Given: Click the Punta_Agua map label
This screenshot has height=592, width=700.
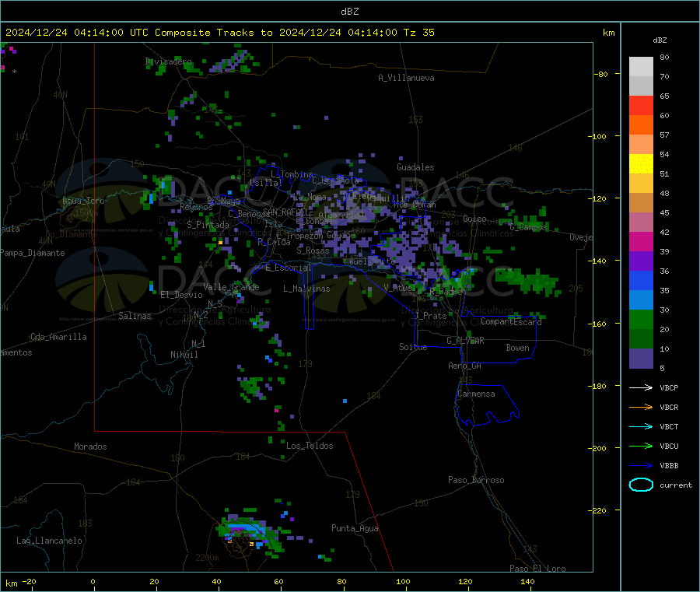Looking at the screenshot, I should [355, 528].
